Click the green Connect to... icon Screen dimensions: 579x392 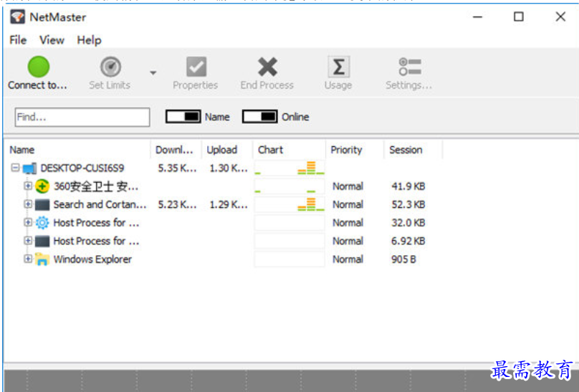(x=39, y=67)
